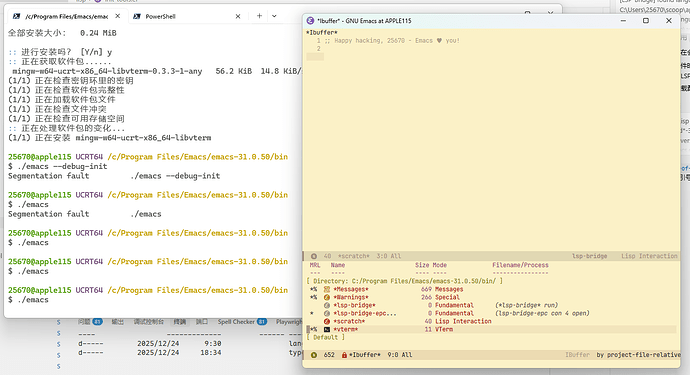Click the '669' size of *Messages* row
This screenshot has height=375, width=690.
[x=426, y=290]
